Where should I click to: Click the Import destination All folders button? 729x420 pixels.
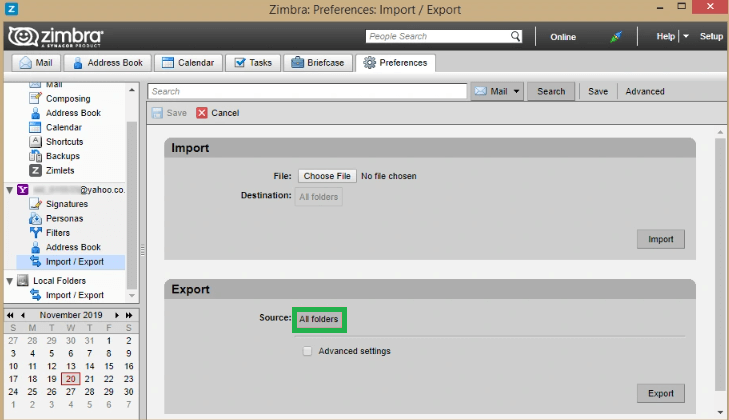pyautogui.click(x=318, y=197)
